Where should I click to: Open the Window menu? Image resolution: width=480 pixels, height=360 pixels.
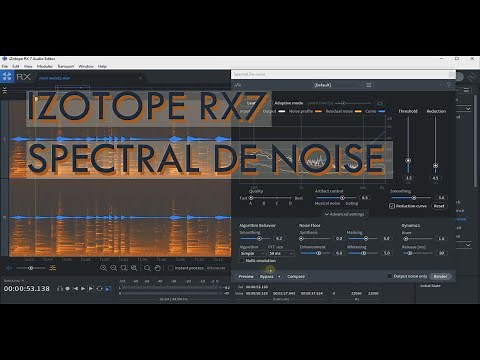click(86, 66)
